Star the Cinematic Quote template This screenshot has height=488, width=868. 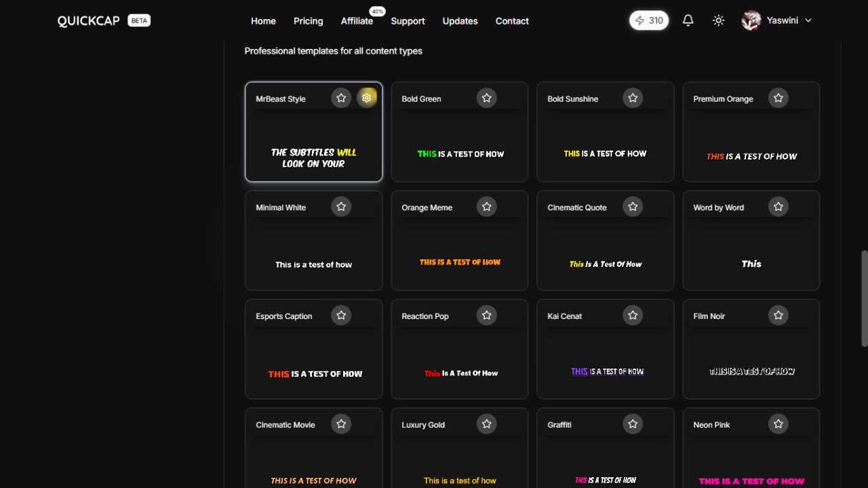(x=633, y=206)
